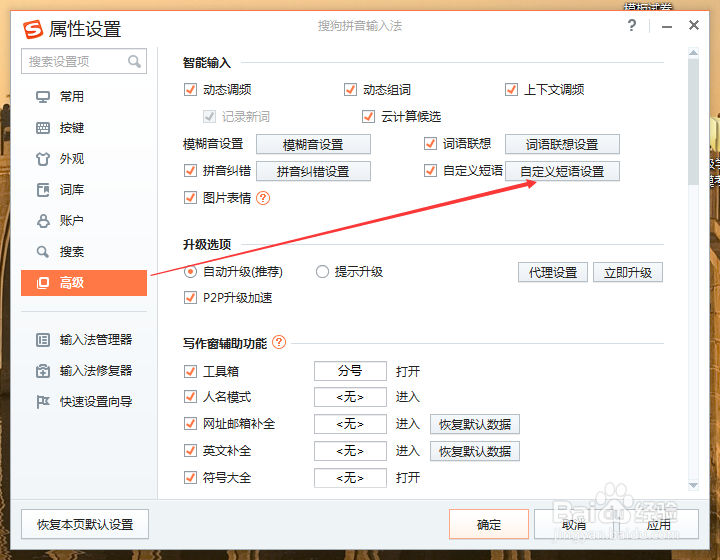
Task: Toggle 人名模式 checkbox
Action: [190, 396]
